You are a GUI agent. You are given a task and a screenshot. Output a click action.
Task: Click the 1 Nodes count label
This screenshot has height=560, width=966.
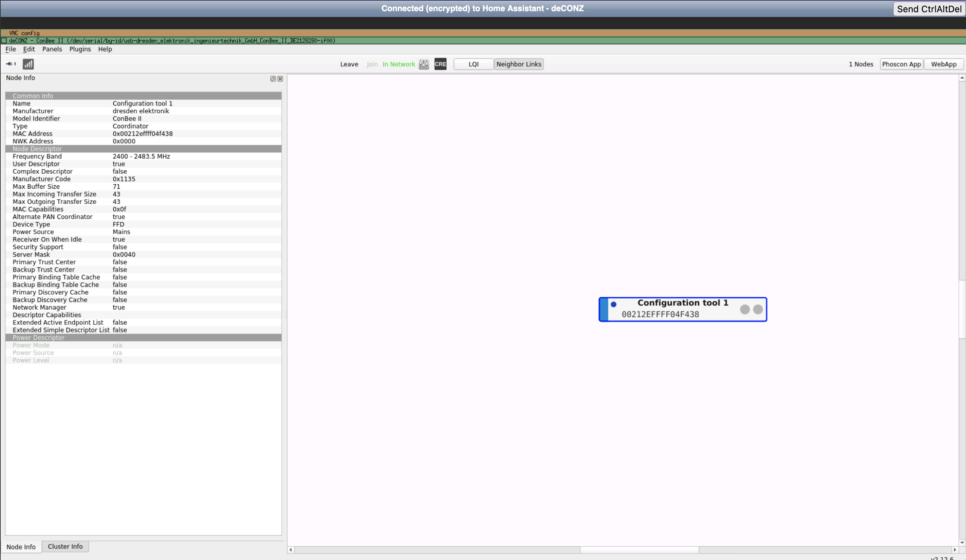pyautogui.click(x=860, y=64)
